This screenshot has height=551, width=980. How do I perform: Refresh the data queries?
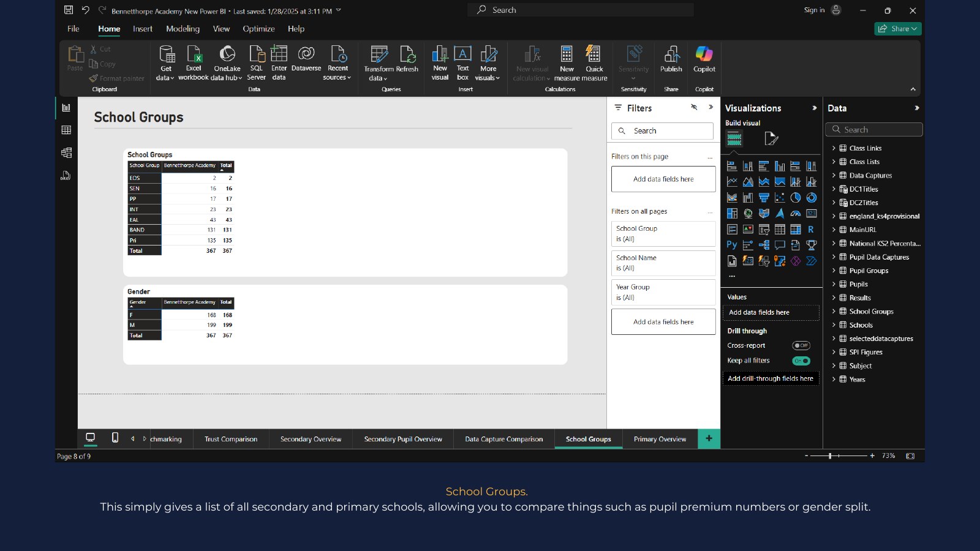(x=407, y=59)
